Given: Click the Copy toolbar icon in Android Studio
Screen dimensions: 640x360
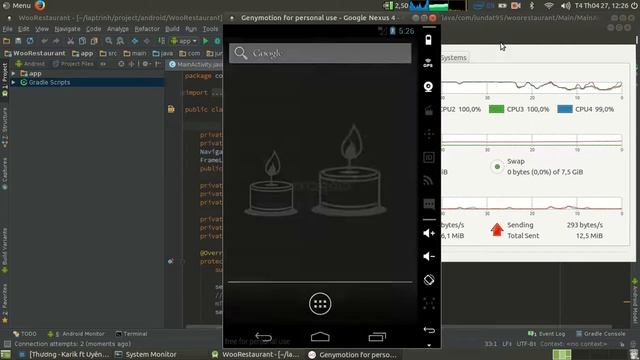Looking at the screenshot, I should [82, 41].
